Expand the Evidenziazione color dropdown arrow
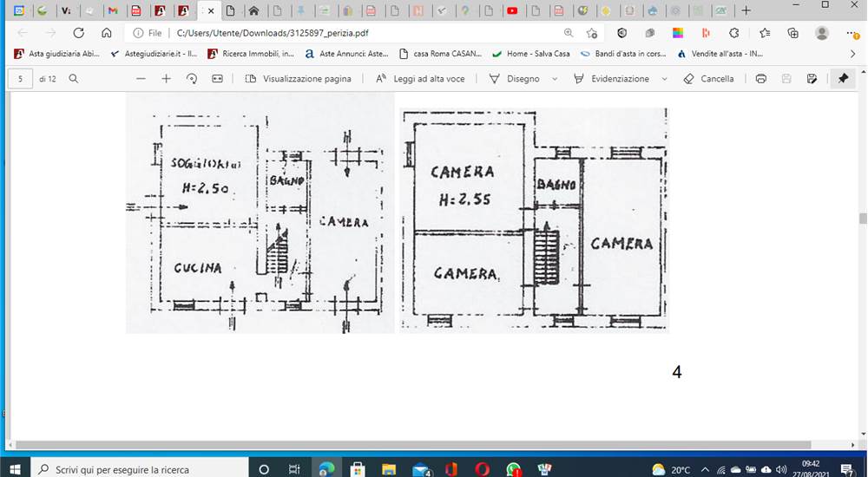The width and height of the screenshot is (868, 477). tap(664, 79)
